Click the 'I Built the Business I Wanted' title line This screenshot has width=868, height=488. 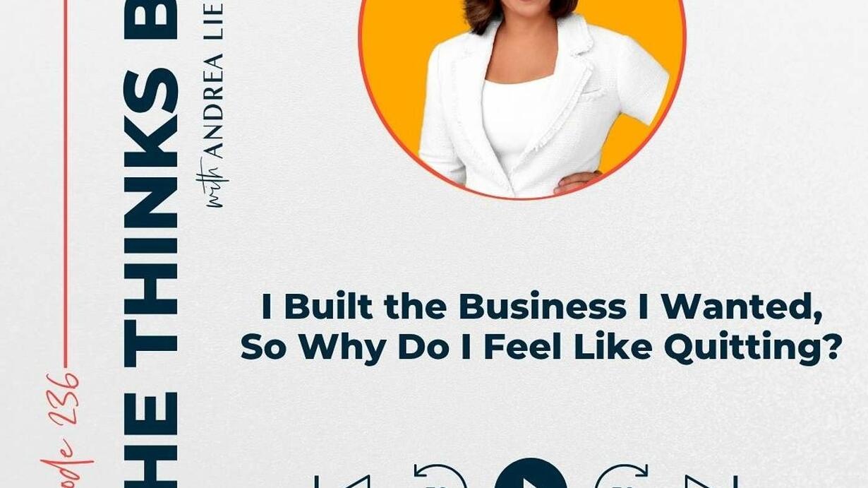542,307
